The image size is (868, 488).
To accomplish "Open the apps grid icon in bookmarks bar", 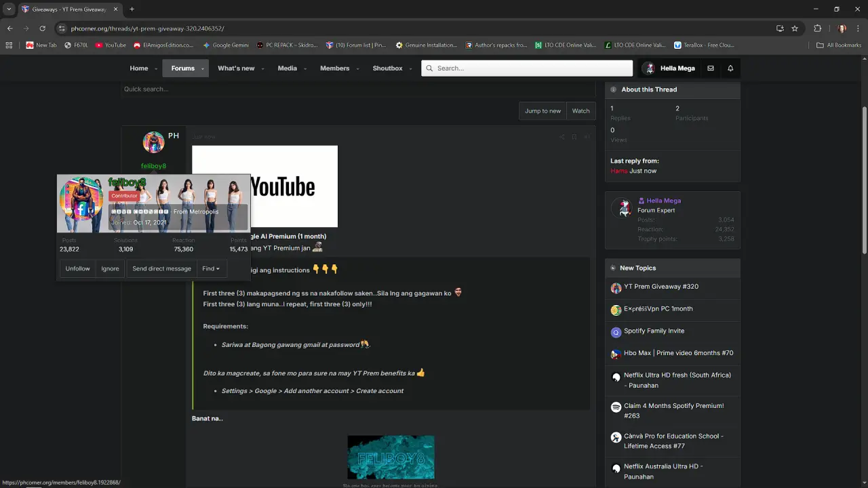I will [9, 45].
